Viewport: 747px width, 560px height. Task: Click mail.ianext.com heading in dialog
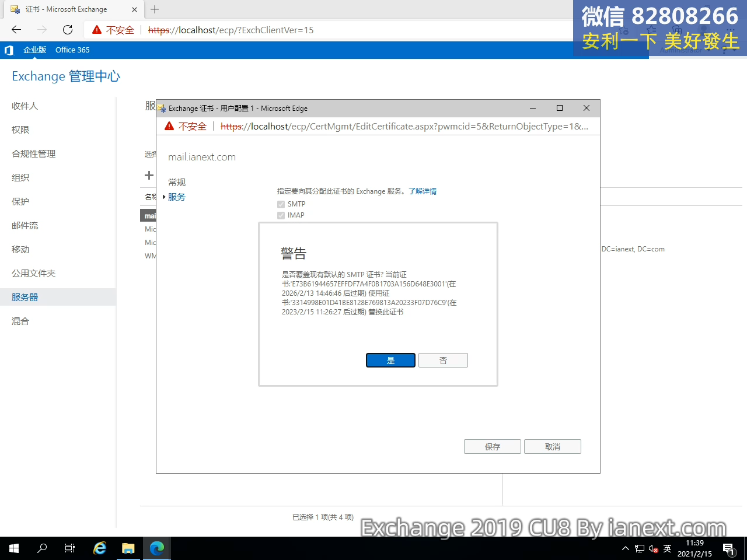pyautogui.click(x=202, y=157)
